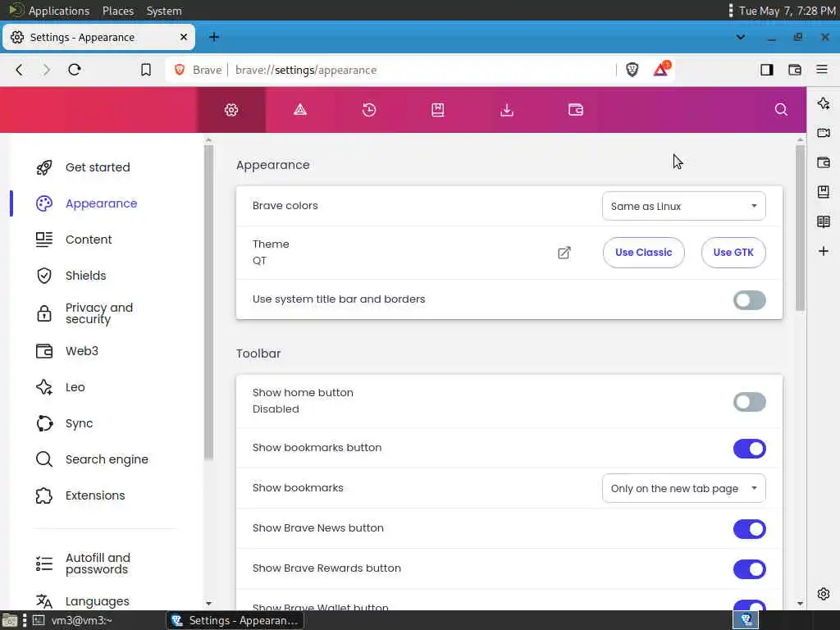Open Leo settings section
The width and height of the screenshot is (840, 630).
click(x=75, y=387)
